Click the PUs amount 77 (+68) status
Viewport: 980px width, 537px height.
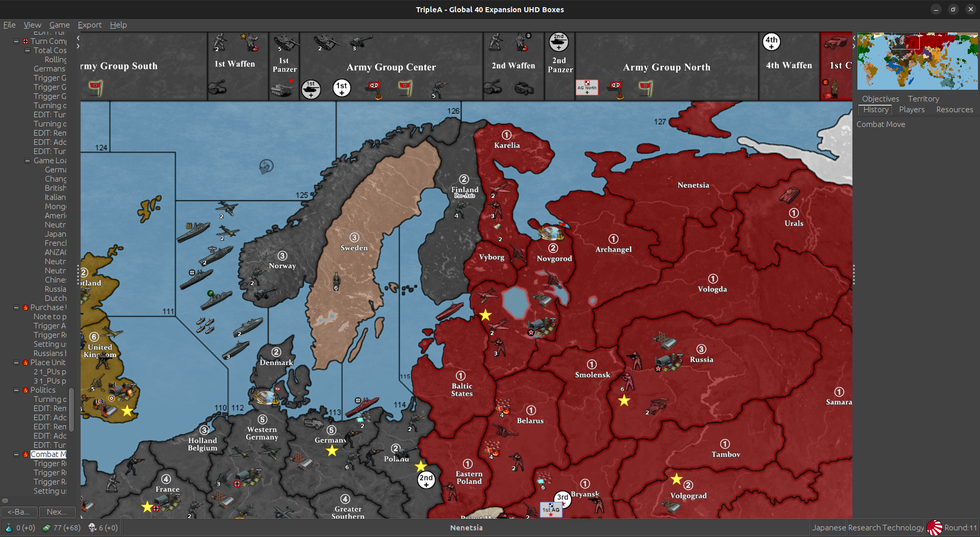(62, 528)
